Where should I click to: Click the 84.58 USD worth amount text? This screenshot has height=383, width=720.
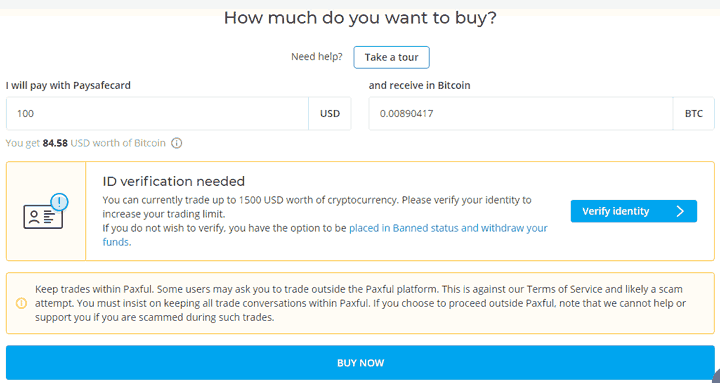coord(55,143)
